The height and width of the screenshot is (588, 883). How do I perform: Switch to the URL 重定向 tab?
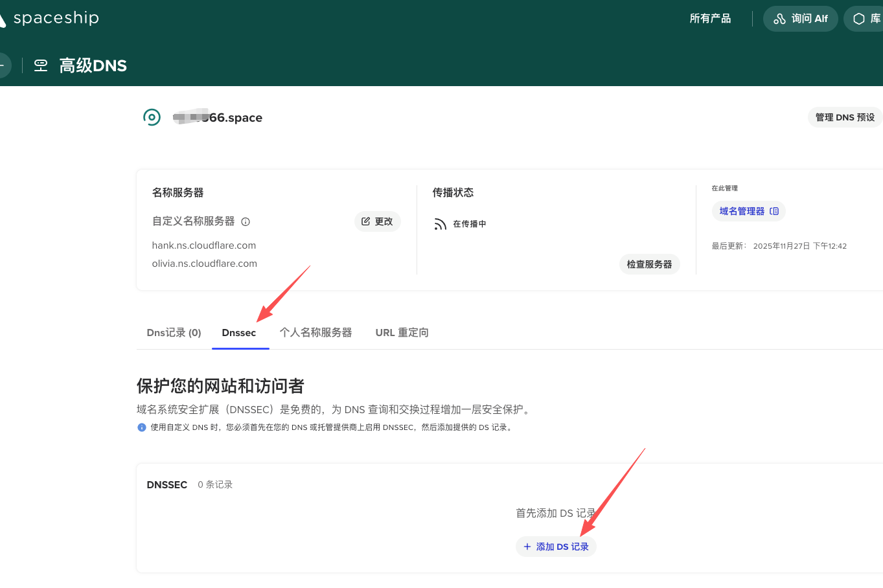[402, 333]
